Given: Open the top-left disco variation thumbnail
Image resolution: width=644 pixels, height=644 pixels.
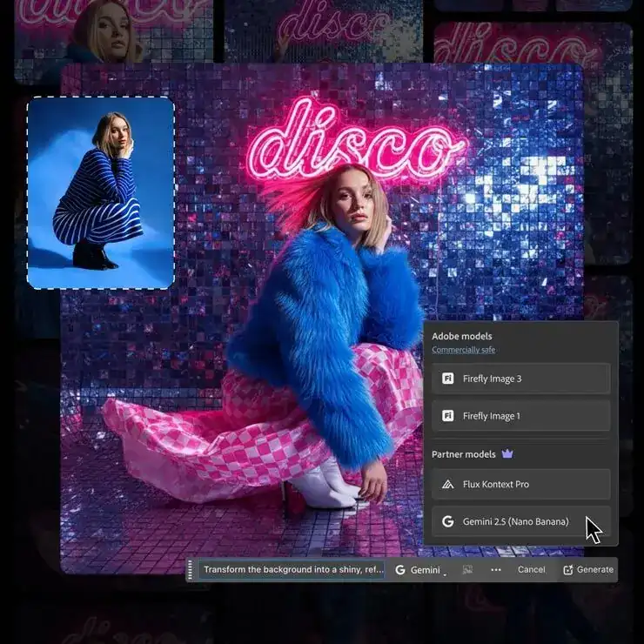Looking at the screenshot, I should [x=113, y=30].
